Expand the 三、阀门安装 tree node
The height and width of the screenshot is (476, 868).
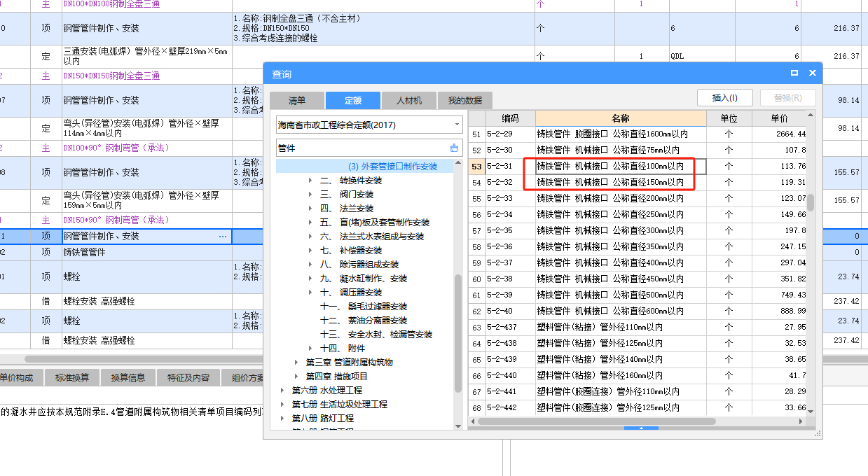tap(310, 195)
